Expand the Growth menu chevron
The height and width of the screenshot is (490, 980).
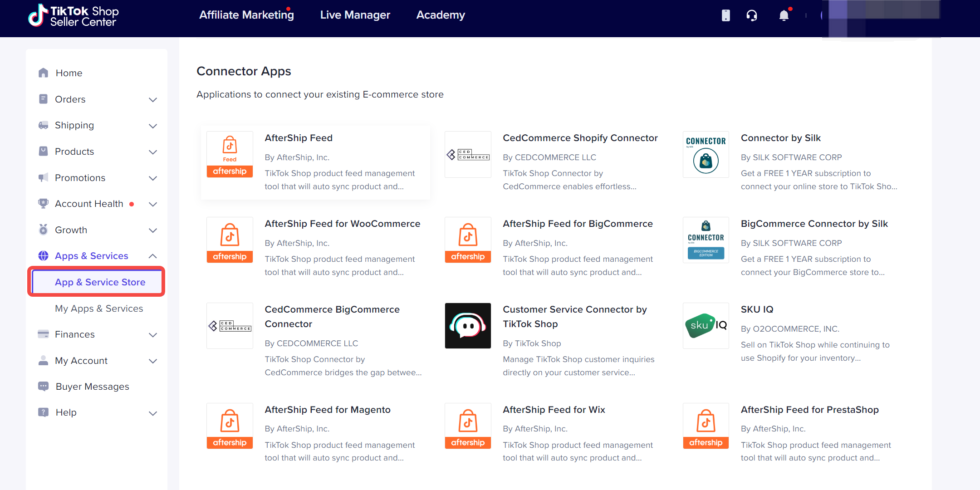153,230
